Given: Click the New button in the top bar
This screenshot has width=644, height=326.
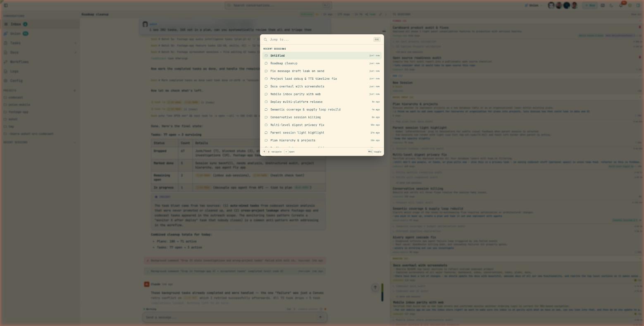Looking at the screenshot, I should point(590,5).
